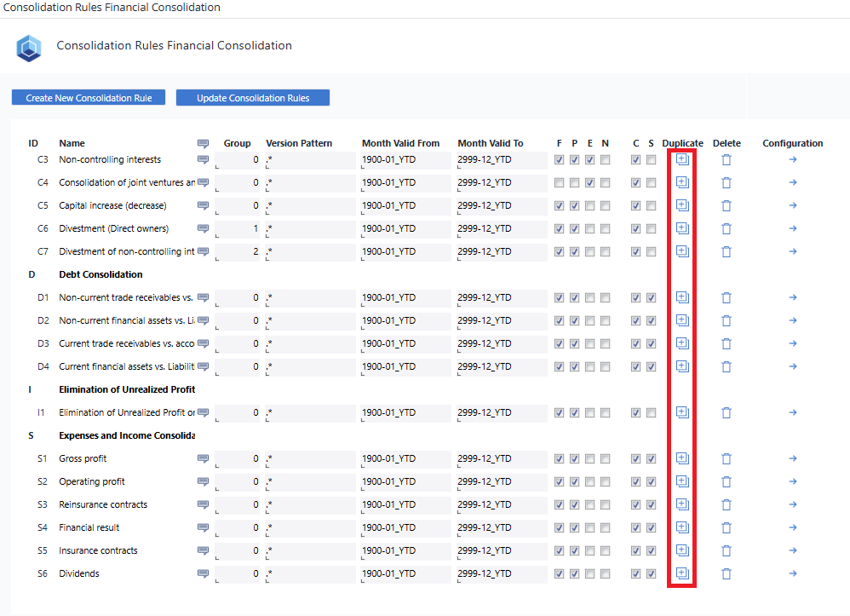The image size is (850, 616).
Task: Uncheck the P checkbox on row D2
Action: 574,320
